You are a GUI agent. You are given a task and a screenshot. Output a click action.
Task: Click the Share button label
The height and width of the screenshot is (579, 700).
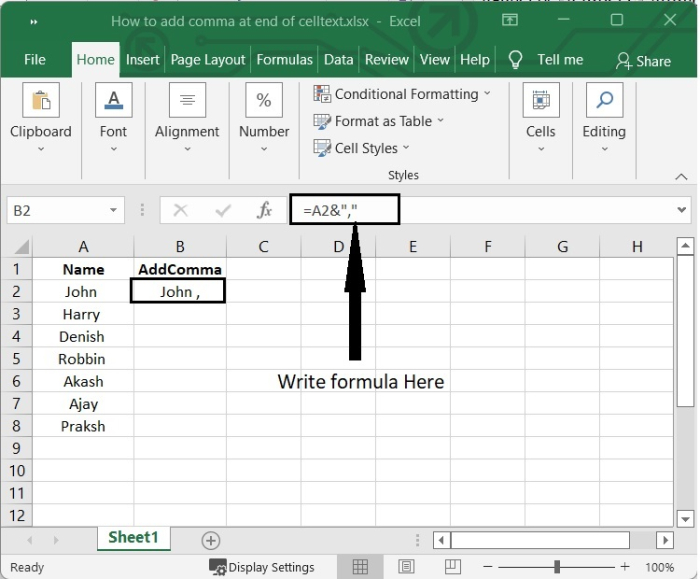pyautogui.click(x=654, y=61)
